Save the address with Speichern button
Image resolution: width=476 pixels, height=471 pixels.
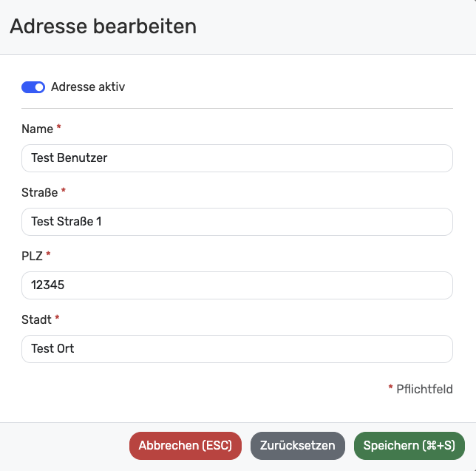(409, 446)
